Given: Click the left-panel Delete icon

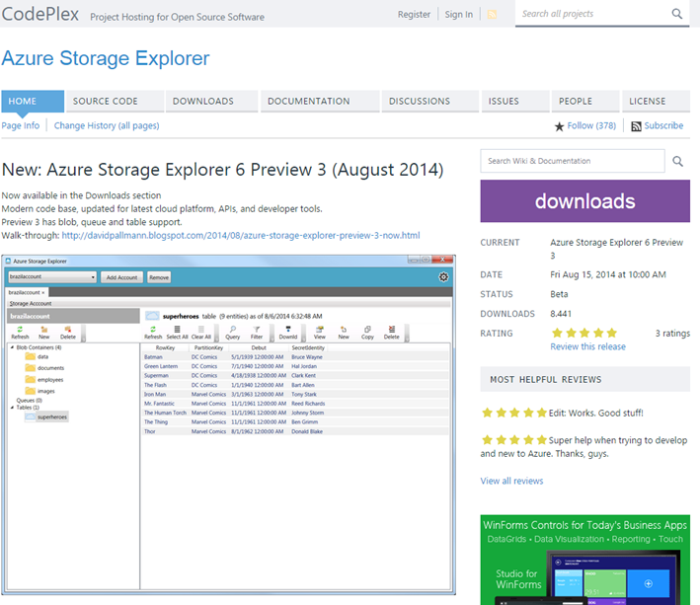Looking at the screenshot, I should (68, 330).
